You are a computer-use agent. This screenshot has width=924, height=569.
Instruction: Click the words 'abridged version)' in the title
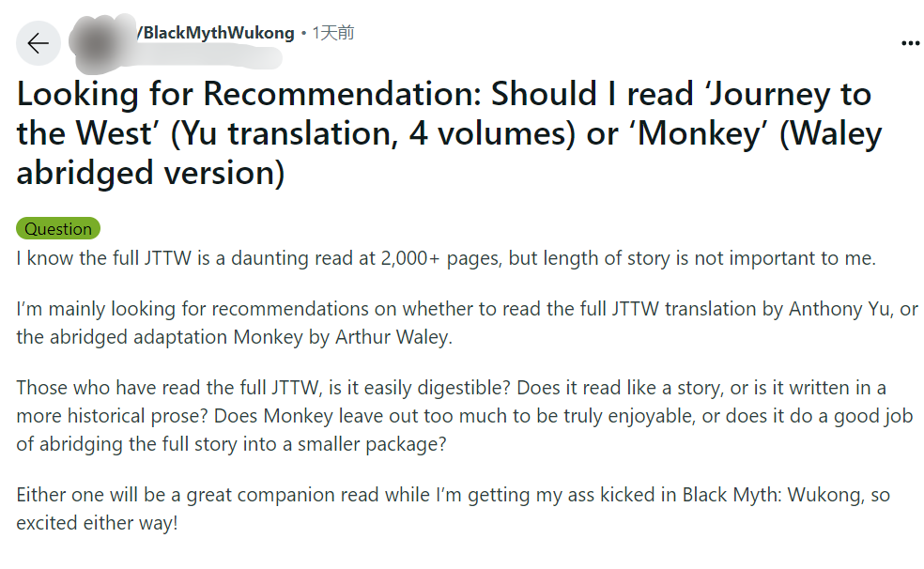(x=151, y=173)
